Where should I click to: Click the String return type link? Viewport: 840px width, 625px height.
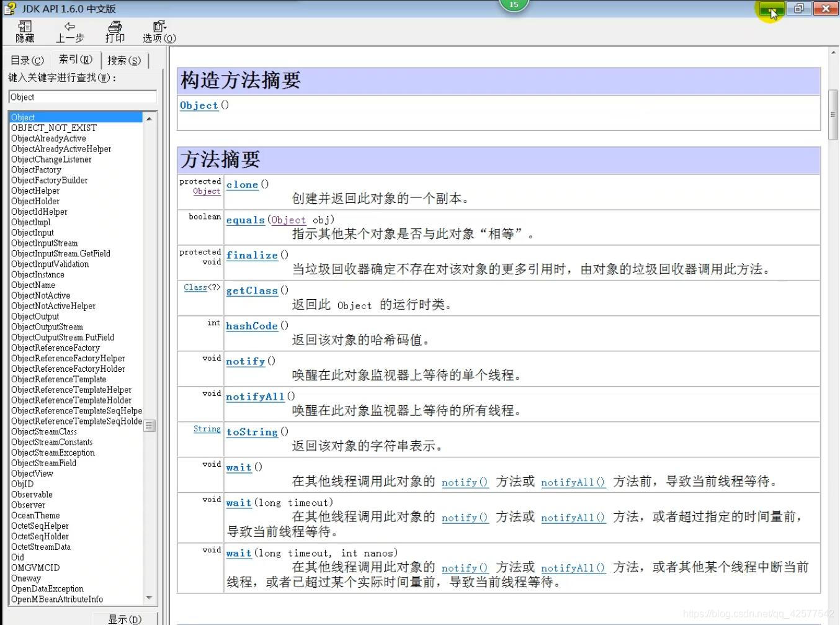tap(207, 429)
